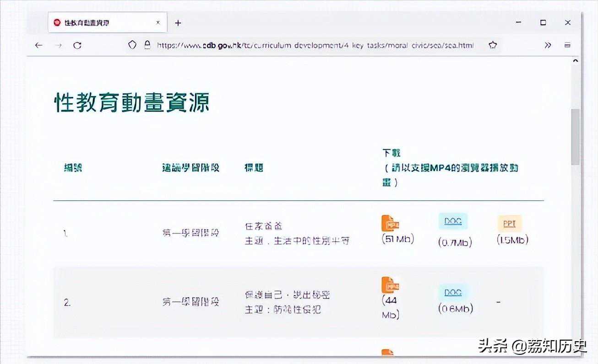Close the 性教育動畫資源 tab
This screenshot has height=364, width=598.
(158, 23)
